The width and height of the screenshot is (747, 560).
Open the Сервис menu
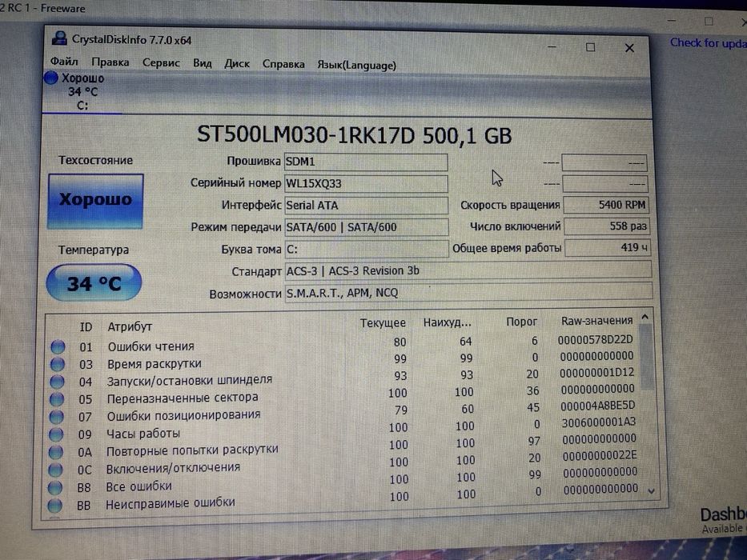pos(161,63)
